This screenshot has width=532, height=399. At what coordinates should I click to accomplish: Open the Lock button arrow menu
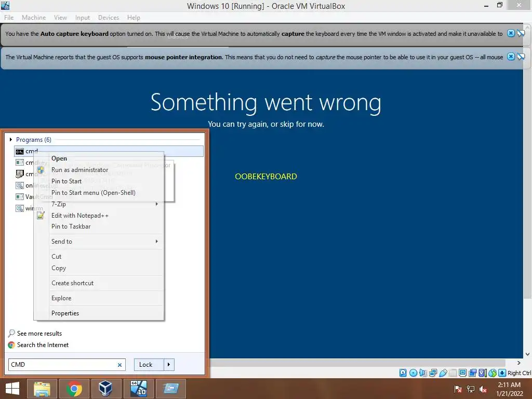pos(169,364)
